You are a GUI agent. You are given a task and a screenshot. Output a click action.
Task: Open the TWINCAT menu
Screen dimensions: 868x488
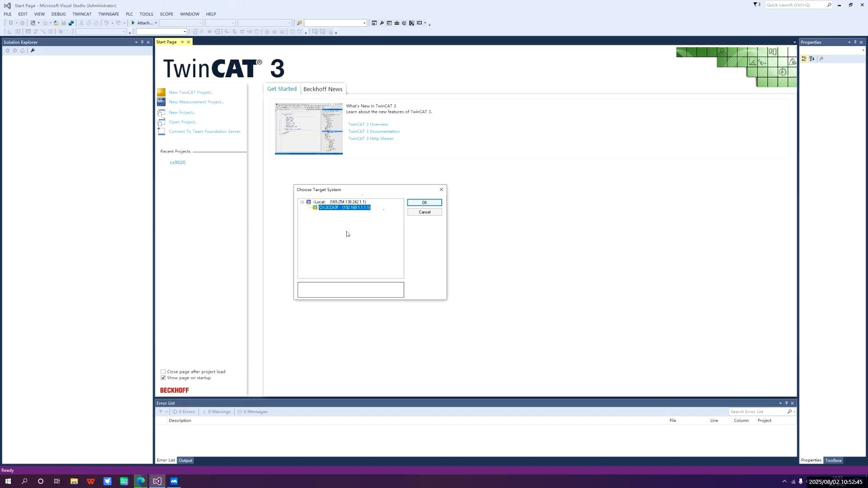[82, 14]
